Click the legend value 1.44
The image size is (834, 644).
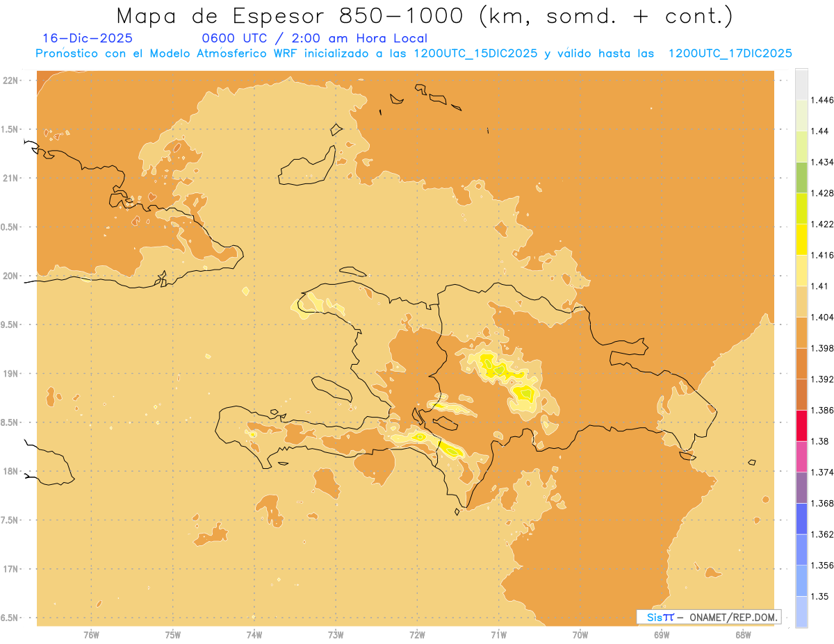820,131
